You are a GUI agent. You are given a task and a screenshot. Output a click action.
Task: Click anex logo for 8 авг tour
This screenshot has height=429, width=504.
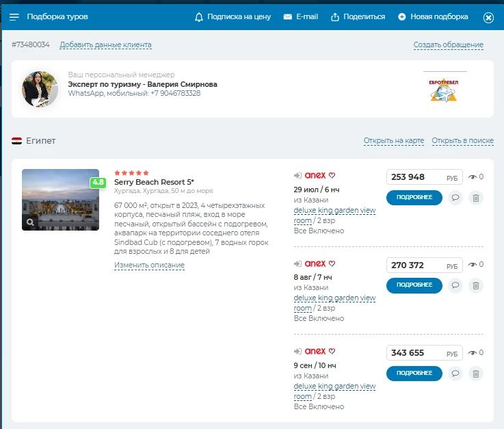click(x=315, y=263)
